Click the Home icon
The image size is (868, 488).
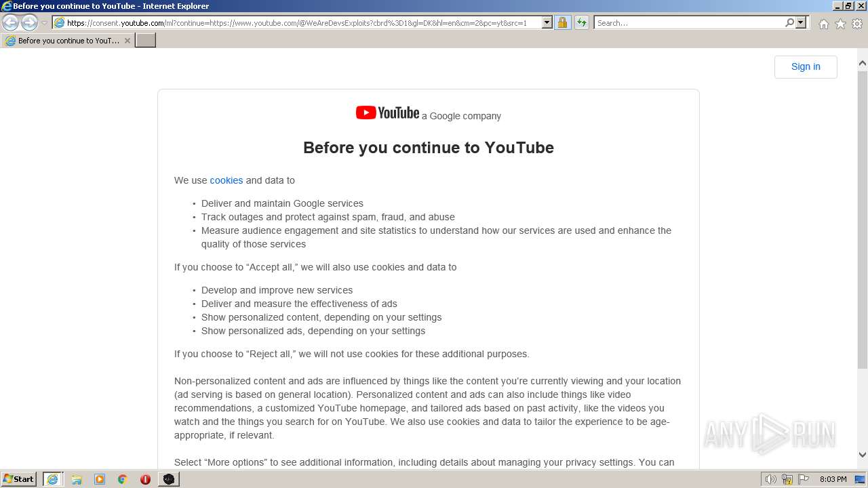pos(823,24)
